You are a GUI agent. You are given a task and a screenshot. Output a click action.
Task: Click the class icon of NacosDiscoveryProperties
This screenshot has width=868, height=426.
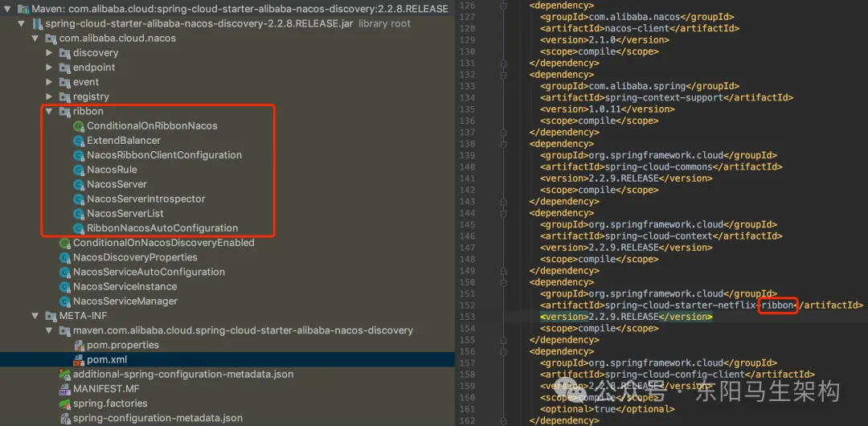64,257
